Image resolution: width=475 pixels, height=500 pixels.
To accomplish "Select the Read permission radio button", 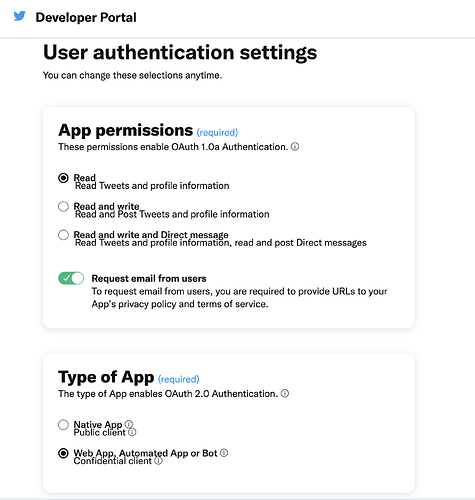I will pyautogui.click(x=63, y=178).
